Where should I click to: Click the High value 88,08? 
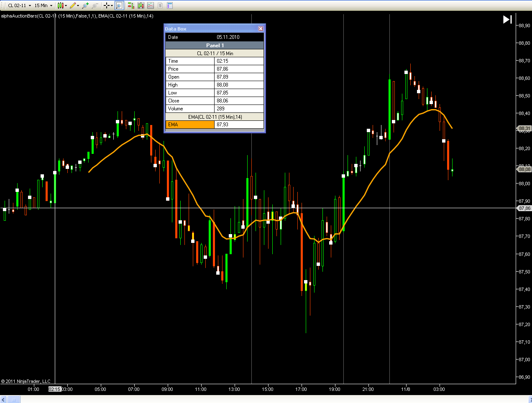pyautogui.click(x=239, y=85)
